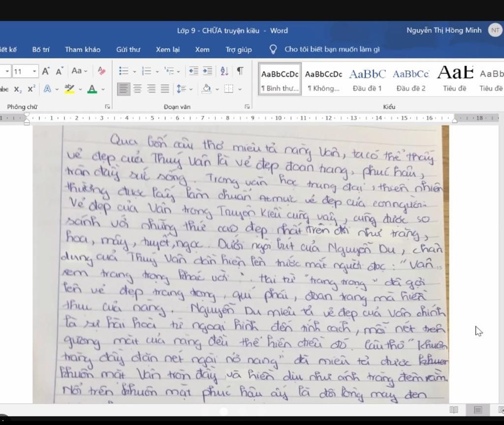Switch to Print Layout view in status bar
The image size is (504, 425).
point(477,410)
